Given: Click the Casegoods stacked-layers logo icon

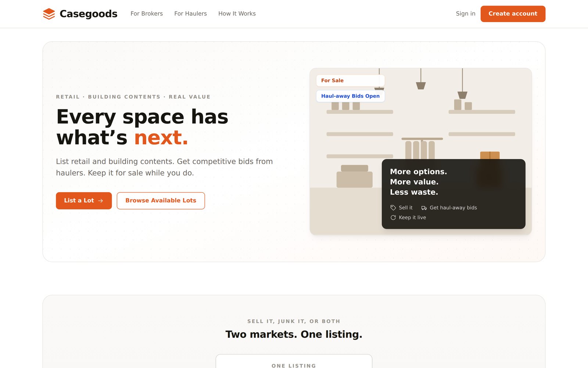Looking at the screenshot, I should tap(49, 14).
